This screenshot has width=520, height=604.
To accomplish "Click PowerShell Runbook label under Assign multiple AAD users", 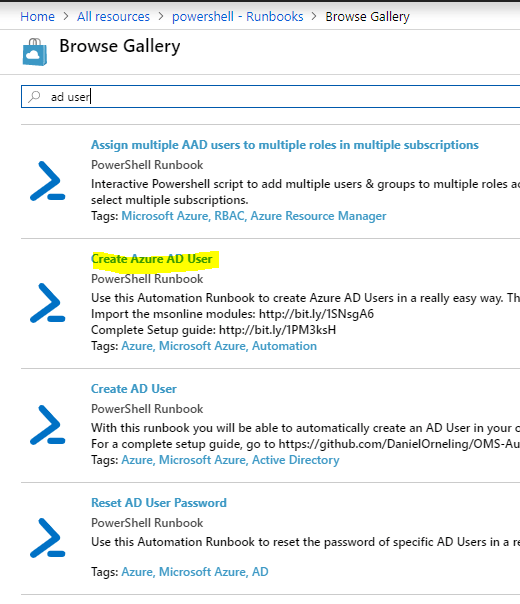I will click(x=147, y=165).
